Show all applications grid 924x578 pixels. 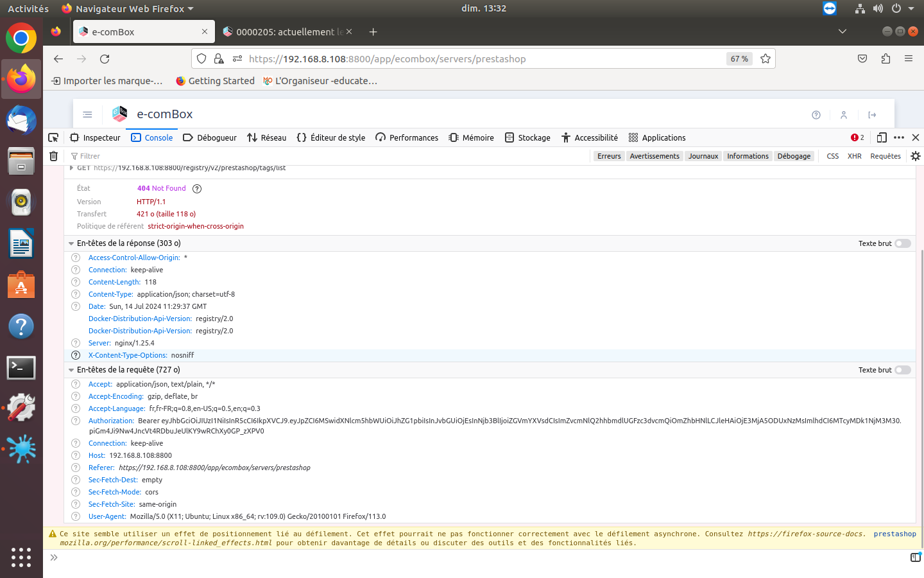click(x=21, y=557)
